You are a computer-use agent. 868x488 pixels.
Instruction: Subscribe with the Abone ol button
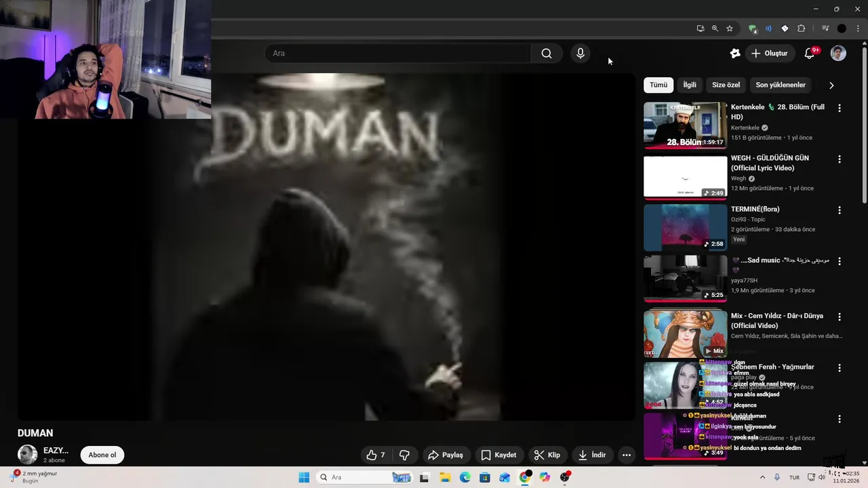[102, 455]
